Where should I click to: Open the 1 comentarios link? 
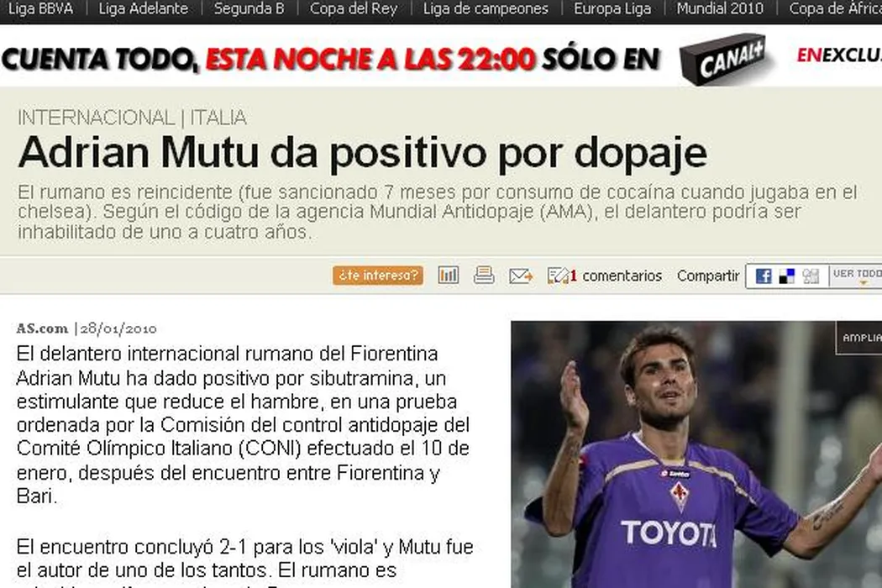tap(616, 276)
